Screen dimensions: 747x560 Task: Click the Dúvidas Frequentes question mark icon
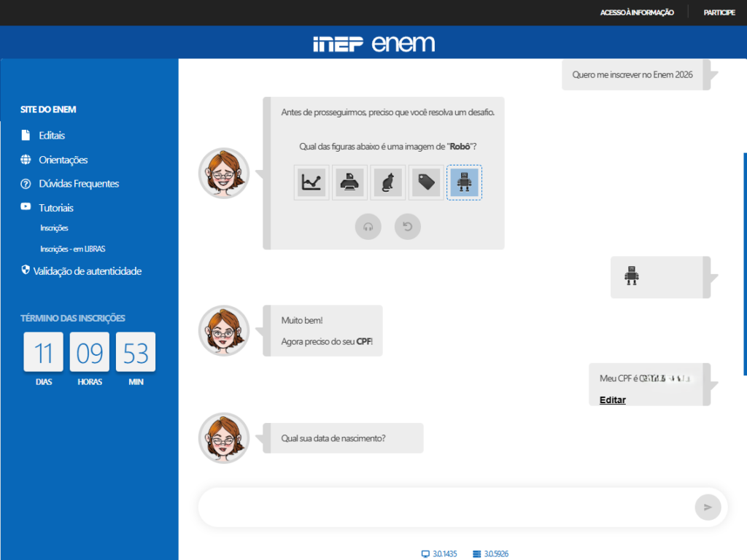(26, 184)
